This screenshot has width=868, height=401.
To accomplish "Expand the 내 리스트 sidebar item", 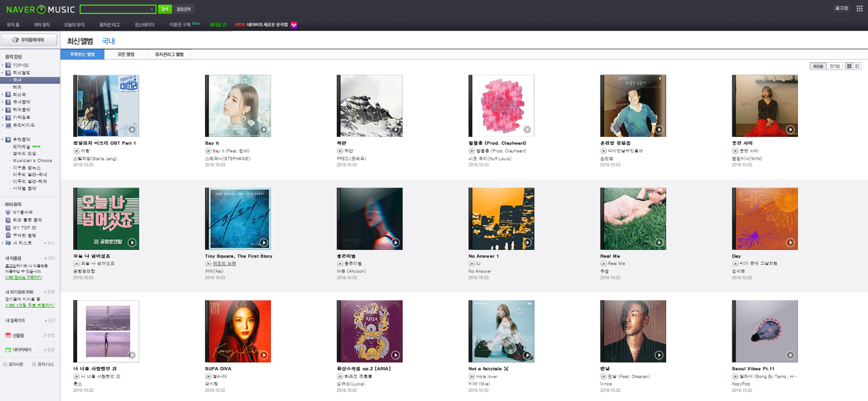I will coord(3,243).
